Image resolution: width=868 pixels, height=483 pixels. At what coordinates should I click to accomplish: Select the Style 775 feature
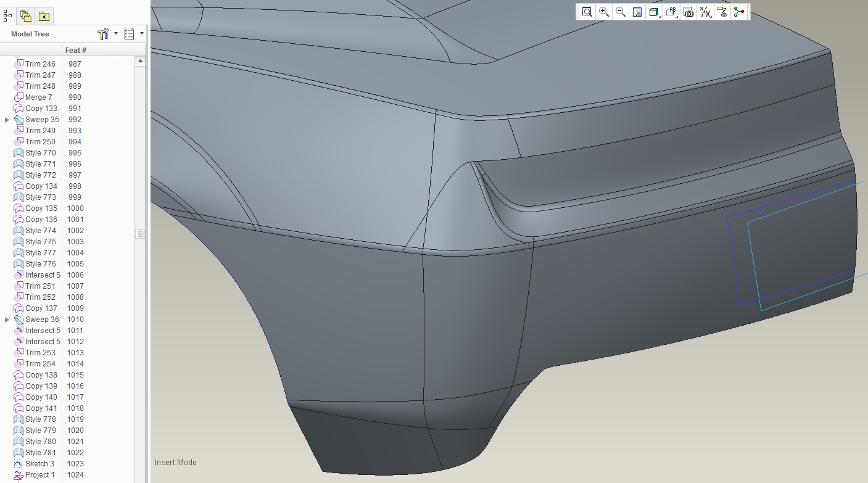point(41,242)
